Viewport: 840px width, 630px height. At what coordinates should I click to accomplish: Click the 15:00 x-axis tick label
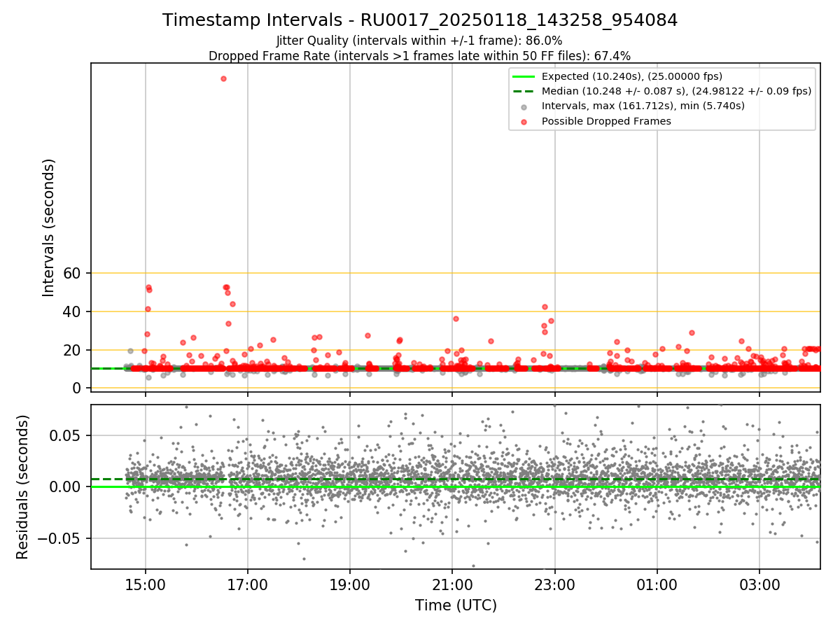[x=146, y=584]
